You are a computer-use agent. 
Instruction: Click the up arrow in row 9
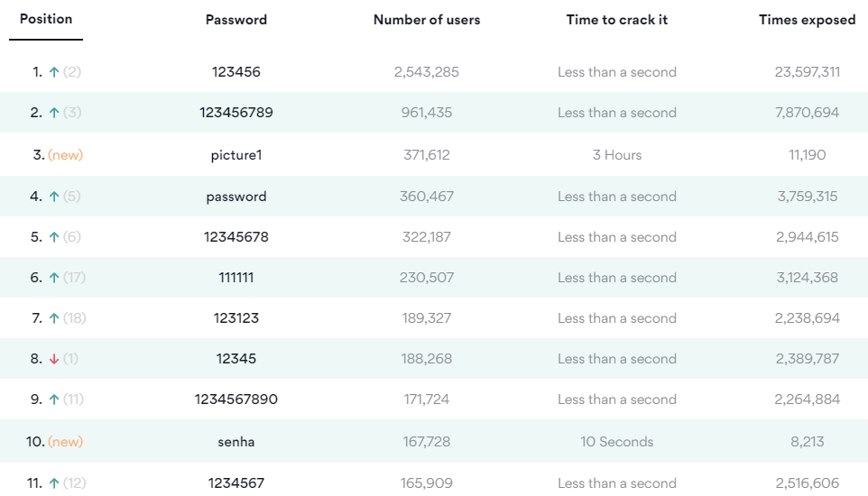coord(54,400)
